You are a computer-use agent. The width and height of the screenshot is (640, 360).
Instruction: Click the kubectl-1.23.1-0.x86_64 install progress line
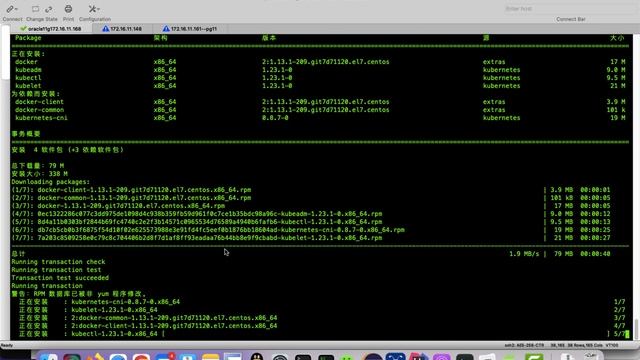click(92, 334)
